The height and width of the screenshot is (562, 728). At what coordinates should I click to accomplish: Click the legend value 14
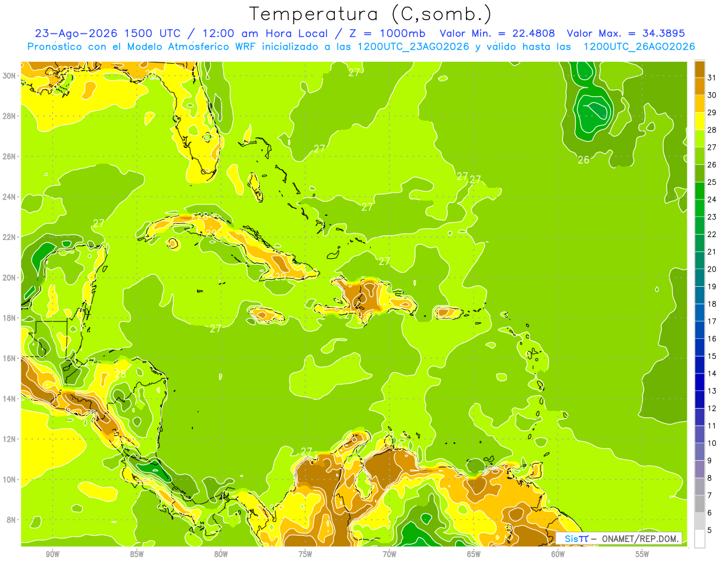coord(712,373)
